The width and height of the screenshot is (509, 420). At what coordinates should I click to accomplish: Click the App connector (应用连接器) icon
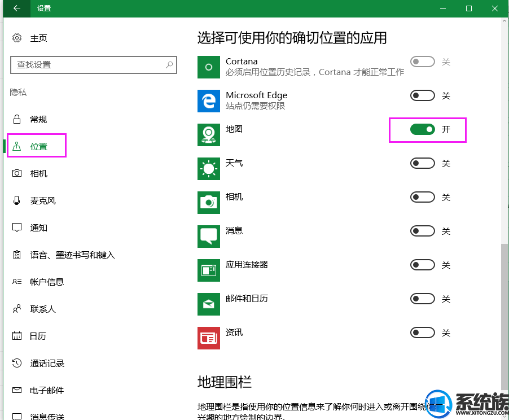[x=209, y=270]
